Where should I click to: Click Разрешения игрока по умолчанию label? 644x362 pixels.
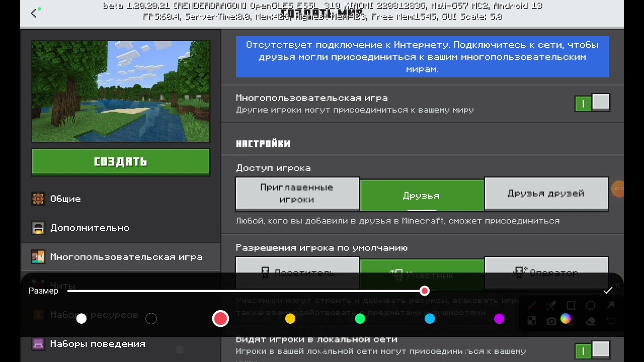(x=321, y=248)
